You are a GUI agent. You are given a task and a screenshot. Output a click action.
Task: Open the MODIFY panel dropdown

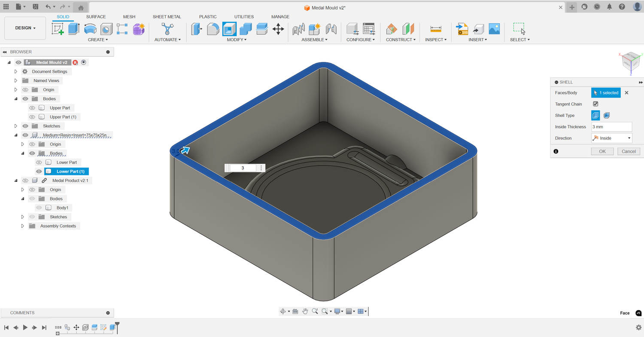tap(237, 40)
